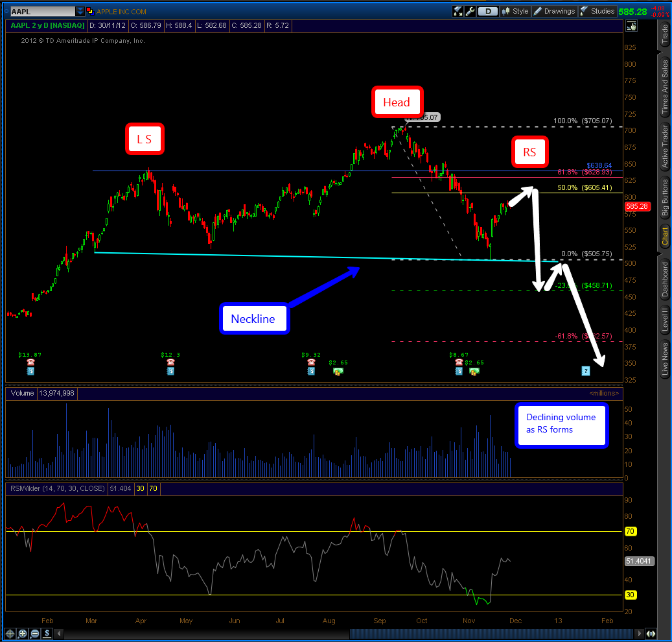Screen dimensions: 672x642
Task: Click the APPLE INC COM company name
Action: tap(121, 12)
